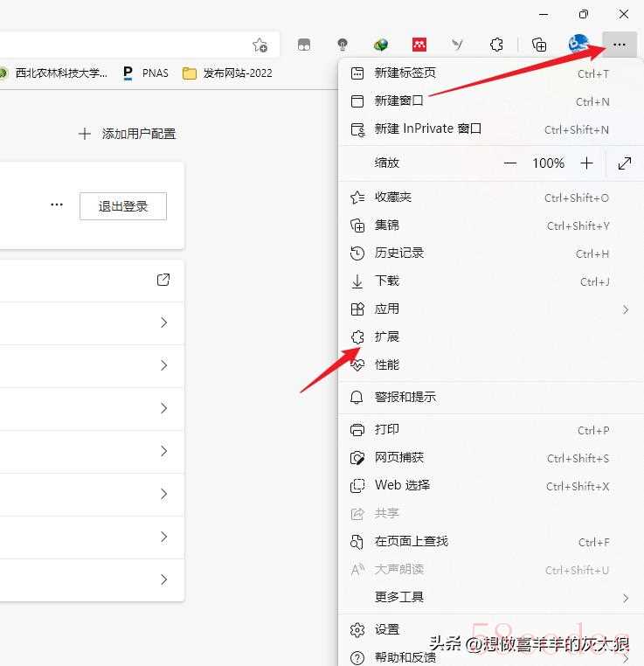Image resolution: width=644 pixels, height=666 pixels.
Task: Click the three-dot Settings and more button
Action: point(619,44)
